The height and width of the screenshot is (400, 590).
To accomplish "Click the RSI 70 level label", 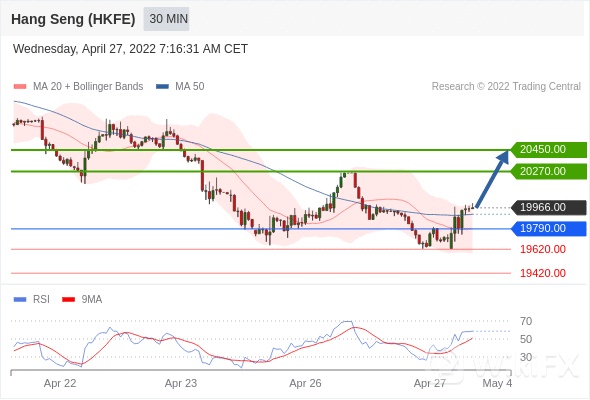I will 526,321.
